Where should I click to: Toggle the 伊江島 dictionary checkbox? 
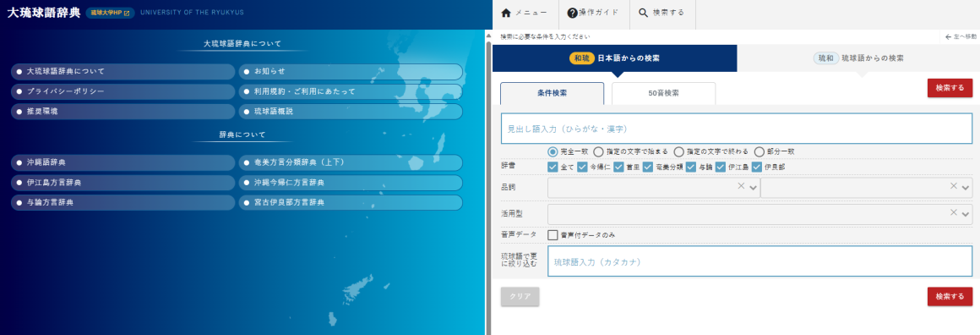[721, 167]
